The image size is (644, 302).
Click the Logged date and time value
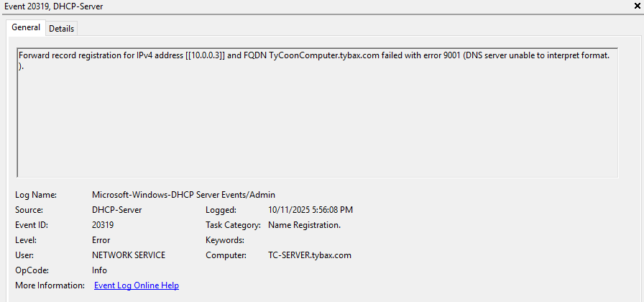coord(310,210)
